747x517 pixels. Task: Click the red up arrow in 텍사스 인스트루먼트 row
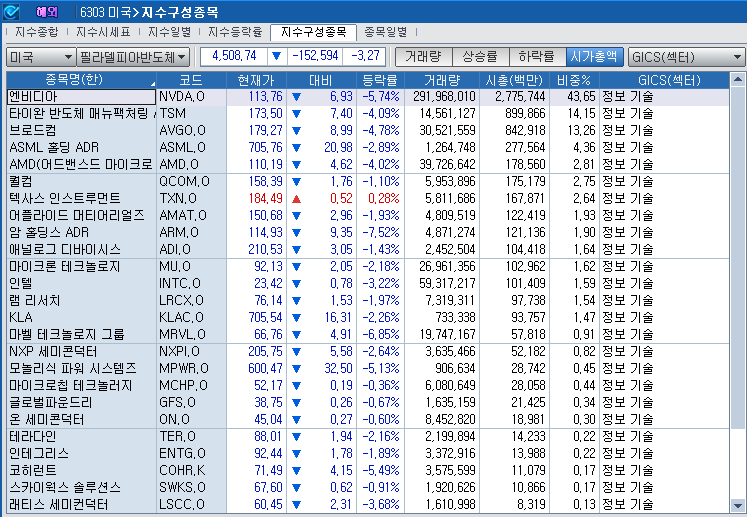point(296,199)
